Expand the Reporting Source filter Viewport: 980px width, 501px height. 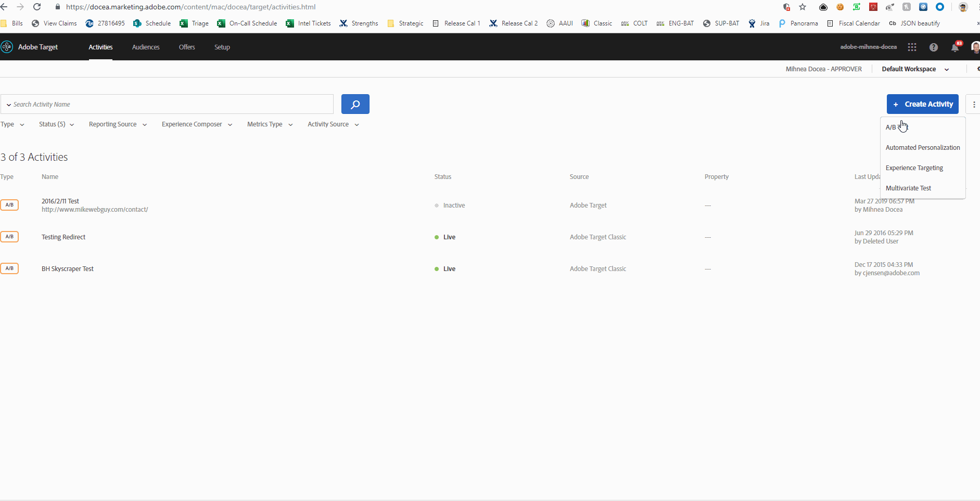tap(118, 124)
